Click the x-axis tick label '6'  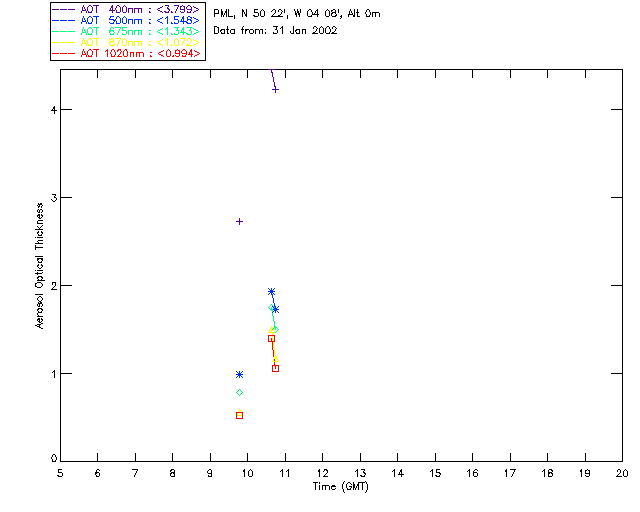98,473
